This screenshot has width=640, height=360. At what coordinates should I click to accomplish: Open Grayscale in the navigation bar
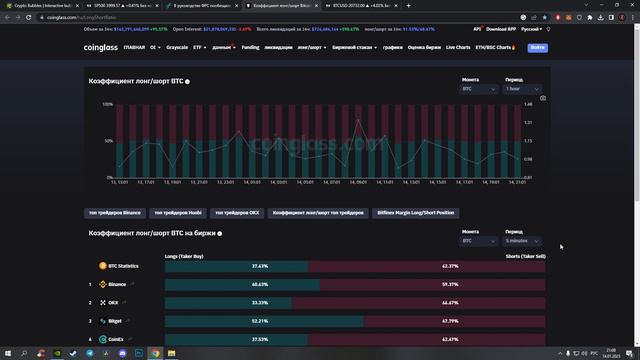coord(177,48)
